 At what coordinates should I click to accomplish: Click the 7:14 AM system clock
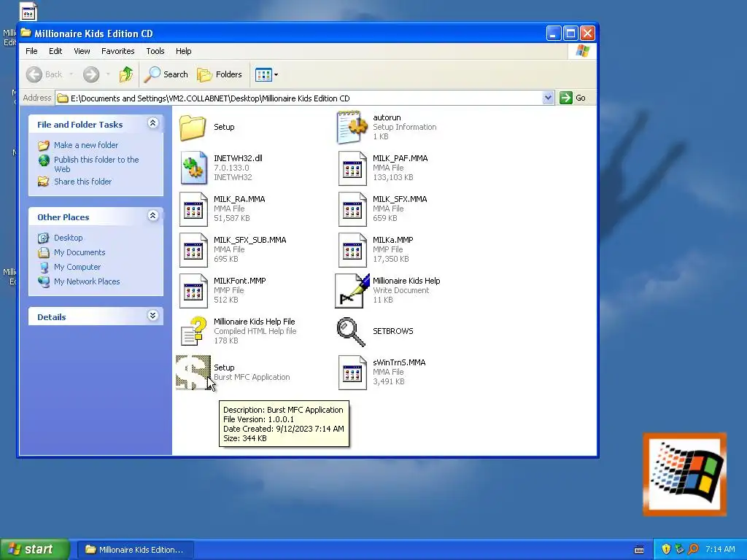click(720, 549)
